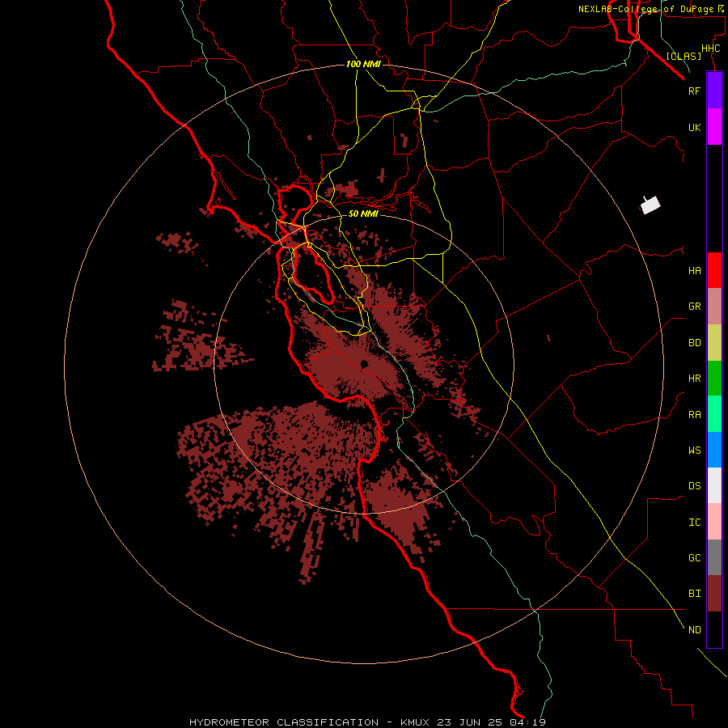Click the 'BI' legend label text

pyautogui.click(x=695, y=594)
